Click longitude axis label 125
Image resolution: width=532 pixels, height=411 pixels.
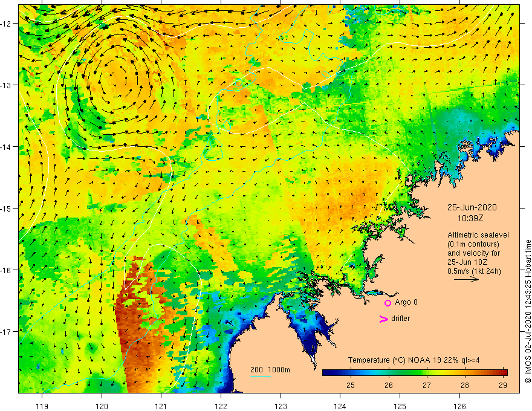(x=400, y=406)
